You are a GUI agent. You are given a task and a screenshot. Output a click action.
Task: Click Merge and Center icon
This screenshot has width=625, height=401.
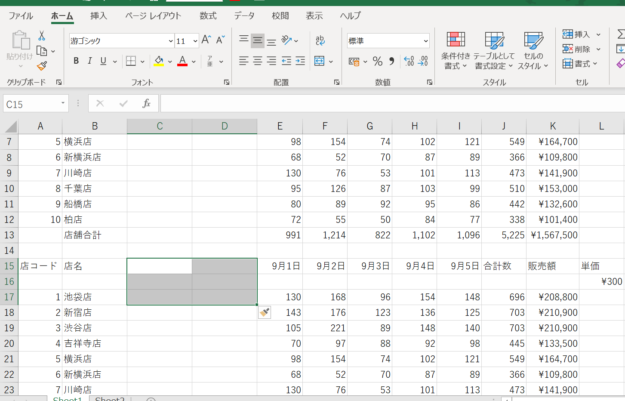pyautogui.click(x=319, y=61)
